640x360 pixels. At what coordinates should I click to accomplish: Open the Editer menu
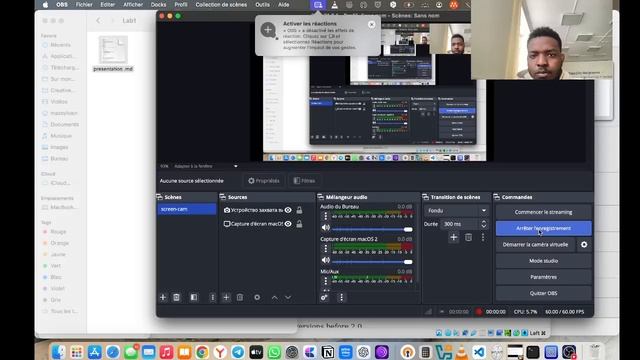click(108, 4)
